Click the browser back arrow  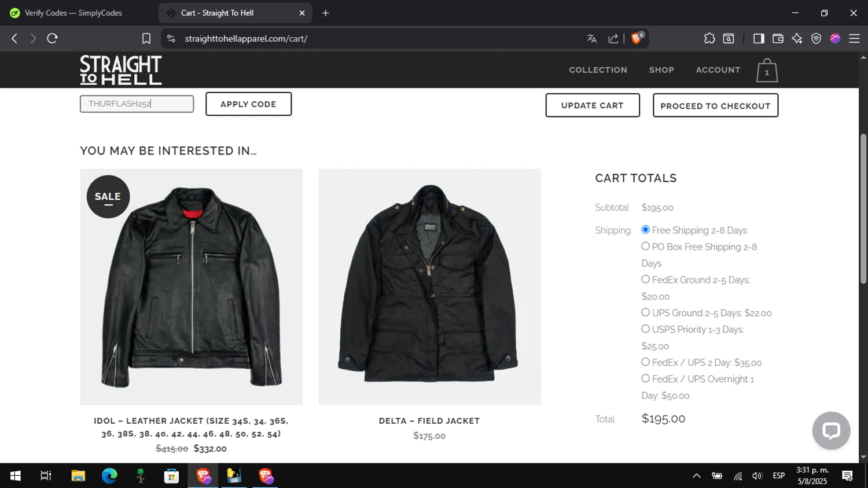pos(14,39)
